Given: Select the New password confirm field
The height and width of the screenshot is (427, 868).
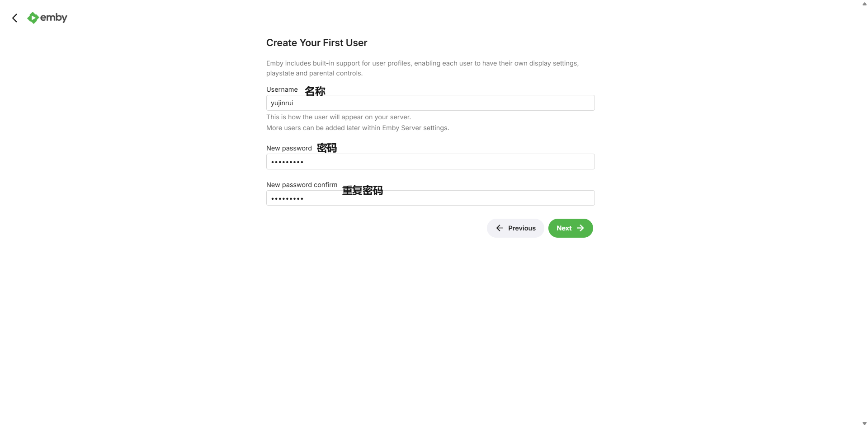Looking at the screenshot, I should (430, 198).
